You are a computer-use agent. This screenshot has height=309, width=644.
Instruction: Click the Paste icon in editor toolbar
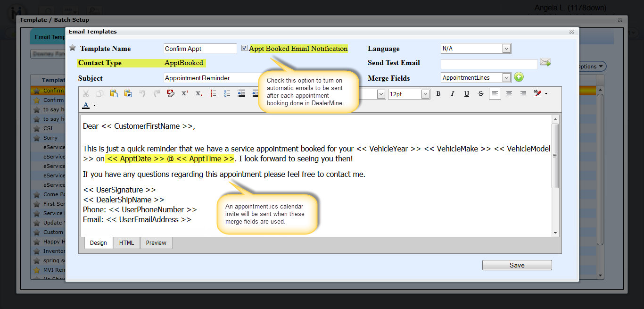114,93
